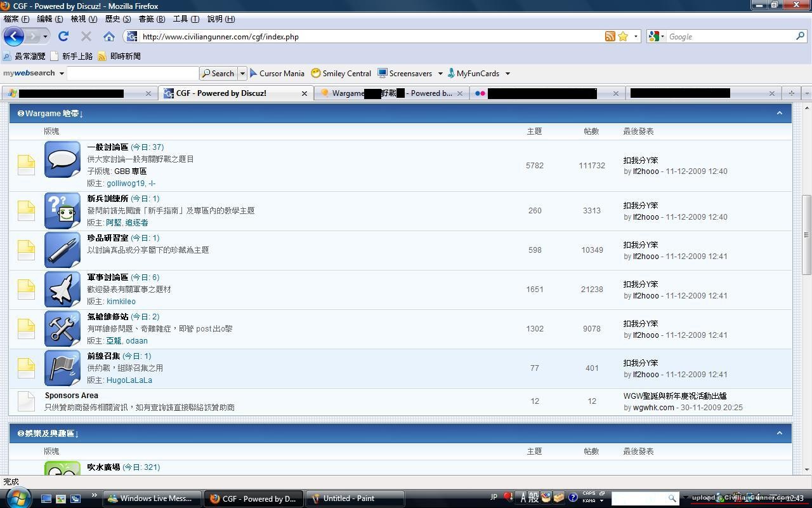Open the flag frontline forum icon
Image resolution: width=812 pixels, height=508 pixels.
click(x=62, y=368)
